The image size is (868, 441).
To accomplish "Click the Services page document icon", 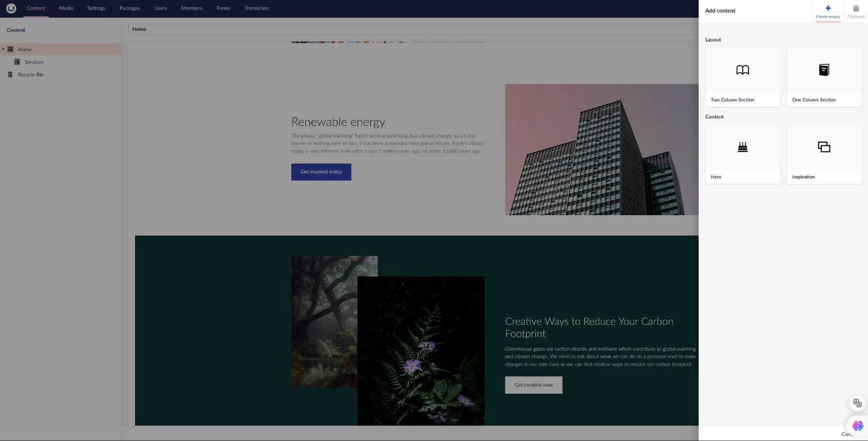I will pos(17,62).
